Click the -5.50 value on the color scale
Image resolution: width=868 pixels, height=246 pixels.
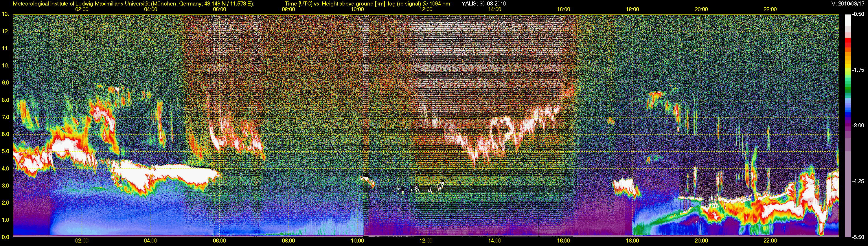858,237
